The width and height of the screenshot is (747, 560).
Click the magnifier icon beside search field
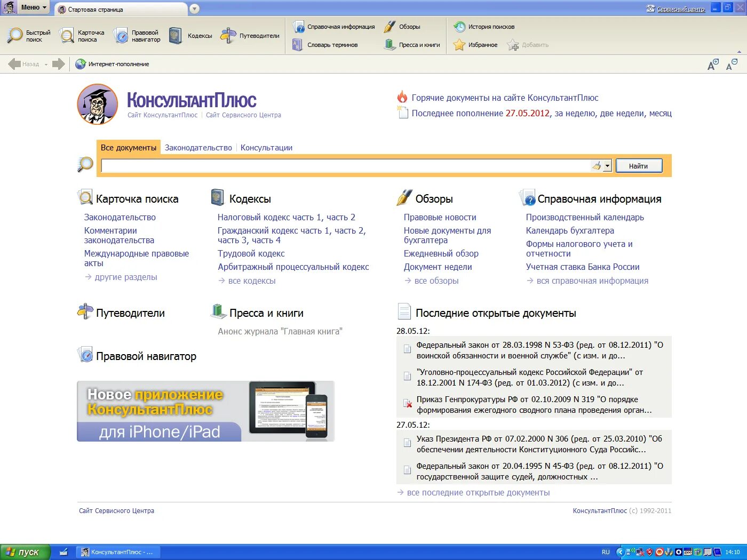click(x=85, y=164)
